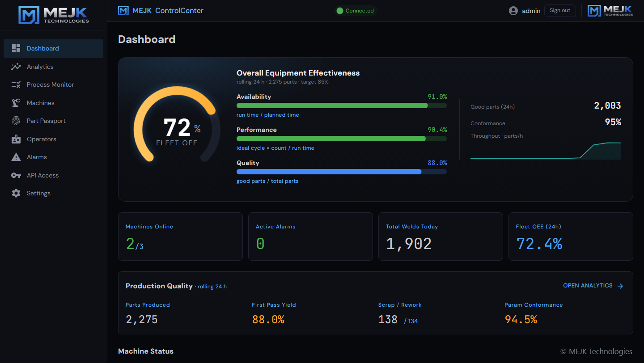Go to the Analytics page
The image size is (644, 363).
[x=53, y=67]
